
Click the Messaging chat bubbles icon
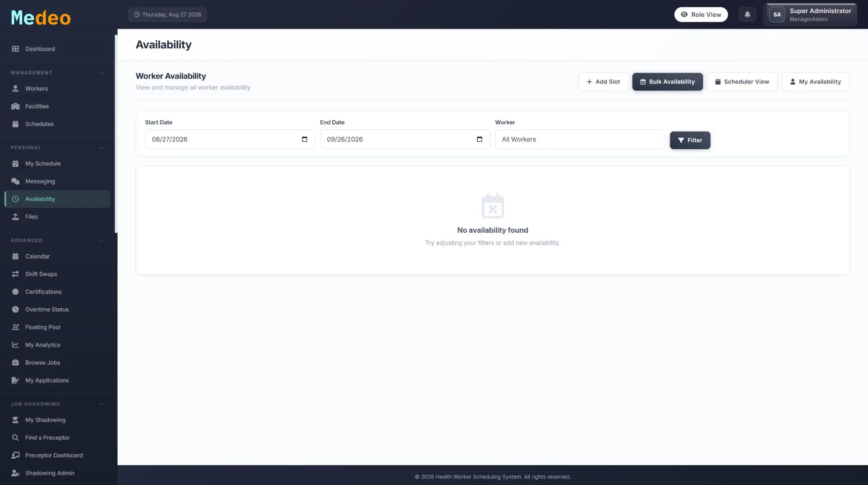(15, 181)
